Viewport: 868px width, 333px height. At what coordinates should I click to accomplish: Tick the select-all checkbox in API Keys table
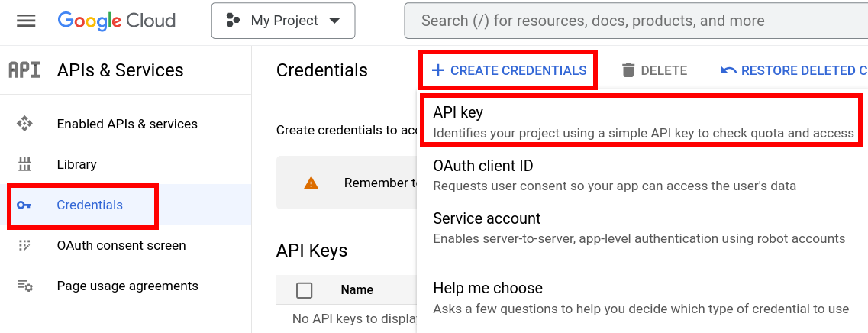click(305, 289)
